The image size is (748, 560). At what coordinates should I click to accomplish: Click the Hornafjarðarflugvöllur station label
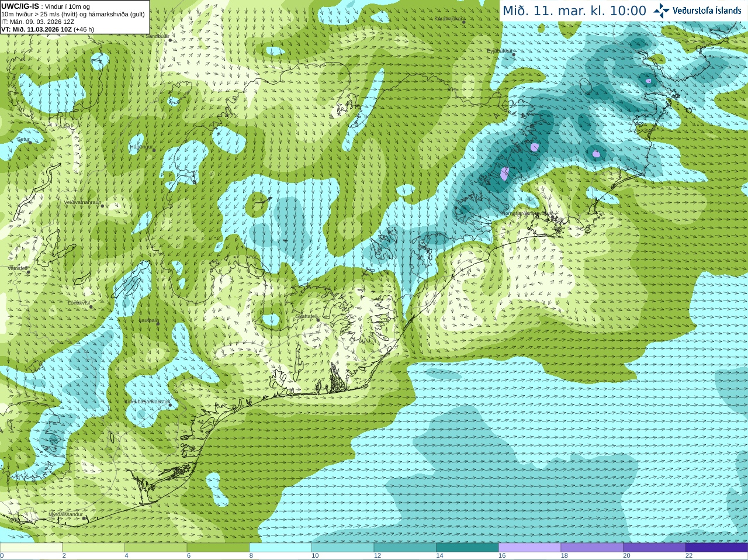point(526,213)
